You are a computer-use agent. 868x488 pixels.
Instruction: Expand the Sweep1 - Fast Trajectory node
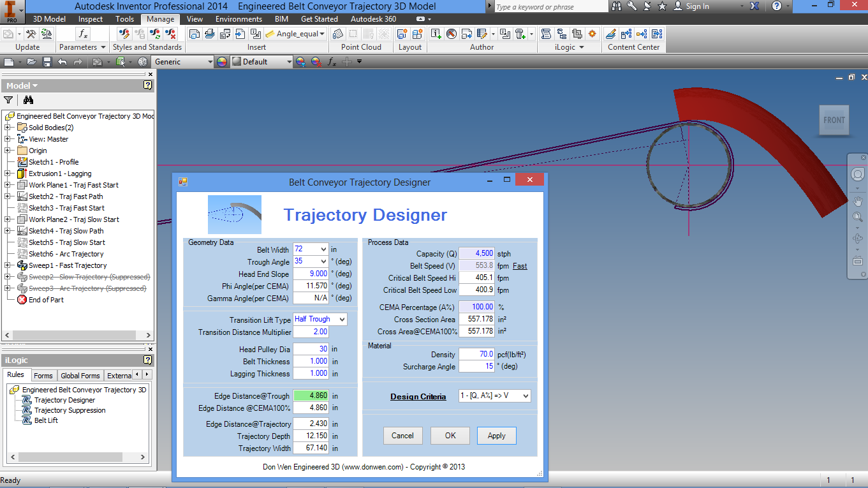8,265
